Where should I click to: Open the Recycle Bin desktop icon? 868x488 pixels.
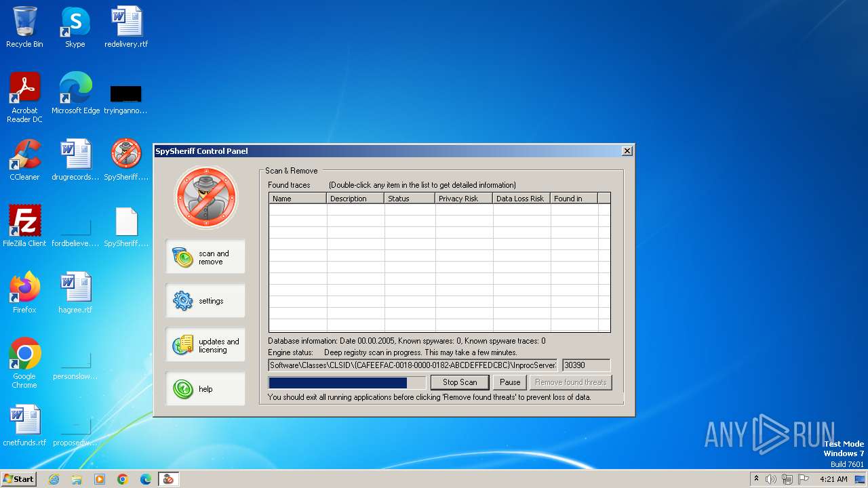[x=24, y=27]
